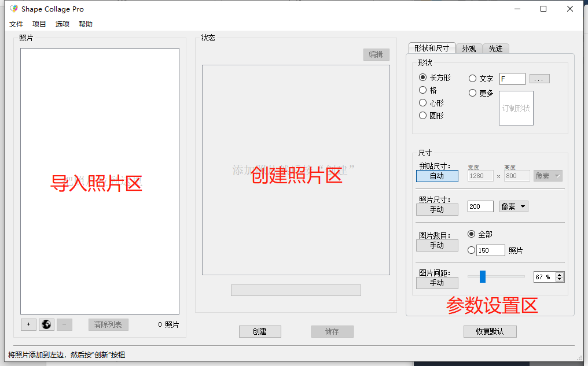This screenshot has height=366, width=588.
Task: Click the photo list area
Action: (100, 182)
